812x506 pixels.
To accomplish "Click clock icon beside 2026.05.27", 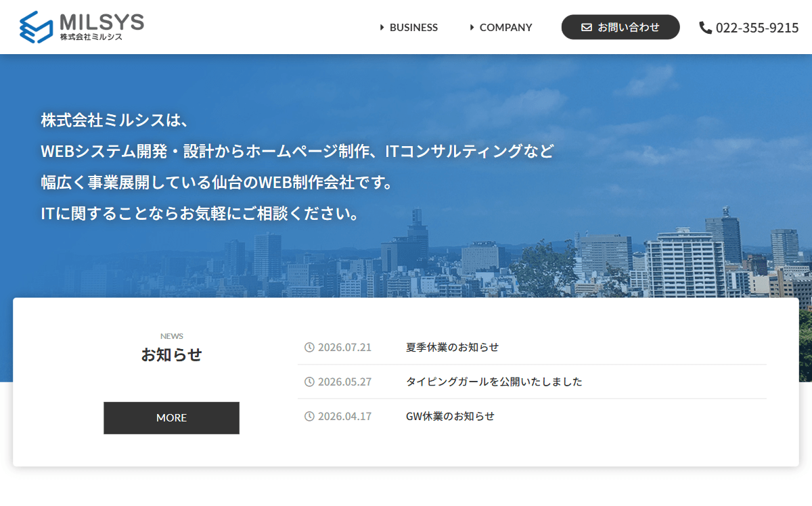I will [309, 382].
